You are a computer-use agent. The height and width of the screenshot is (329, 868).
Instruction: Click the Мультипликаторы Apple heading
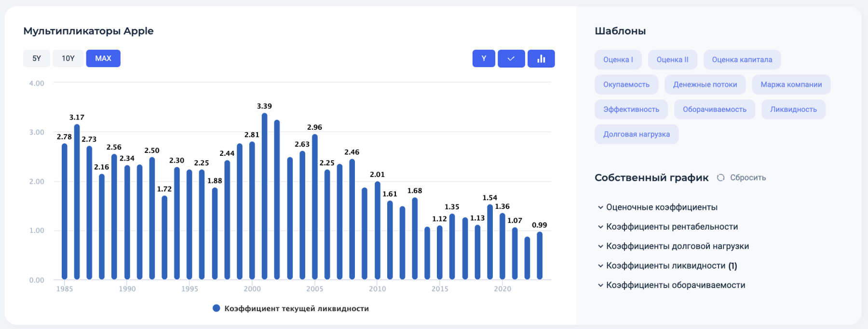coord(88,31)
